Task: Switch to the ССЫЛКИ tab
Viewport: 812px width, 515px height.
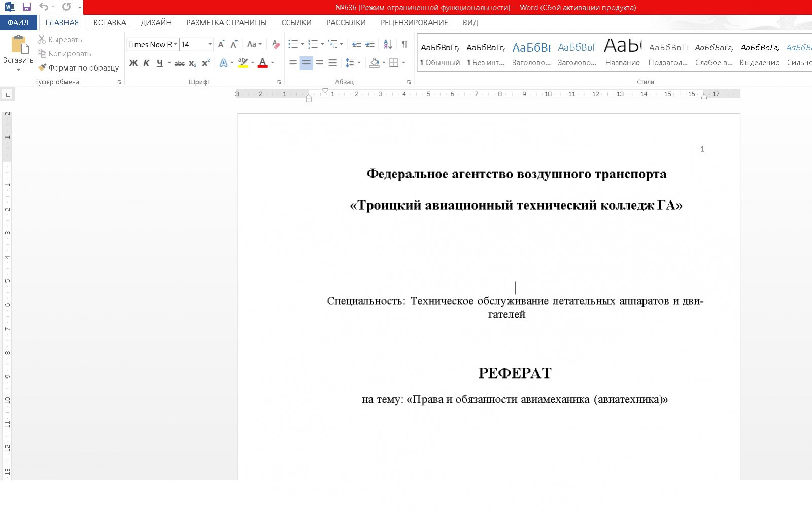Action: click(x=296, y=23)
